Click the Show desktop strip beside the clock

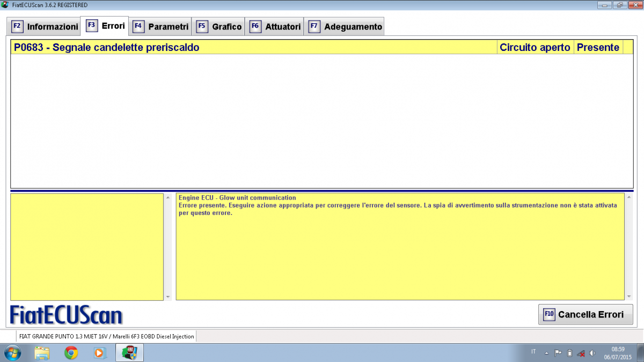coord(640,352)
